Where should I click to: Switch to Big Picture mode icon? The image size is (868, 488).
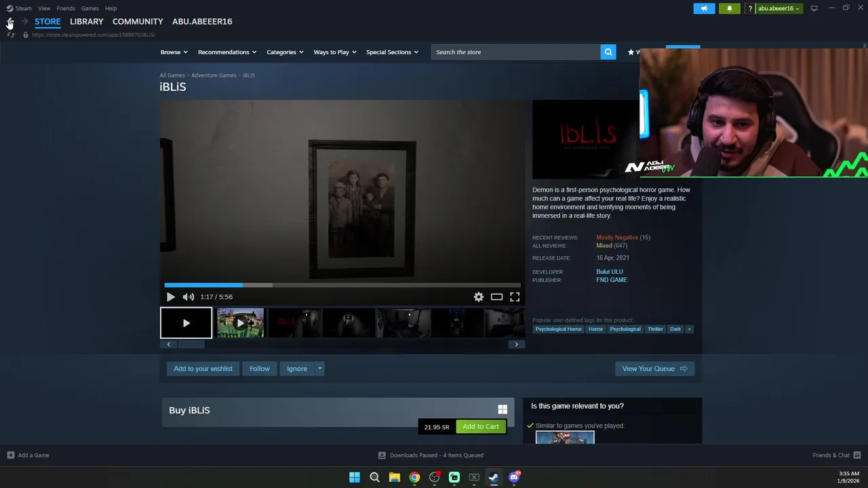pos(814,8)
